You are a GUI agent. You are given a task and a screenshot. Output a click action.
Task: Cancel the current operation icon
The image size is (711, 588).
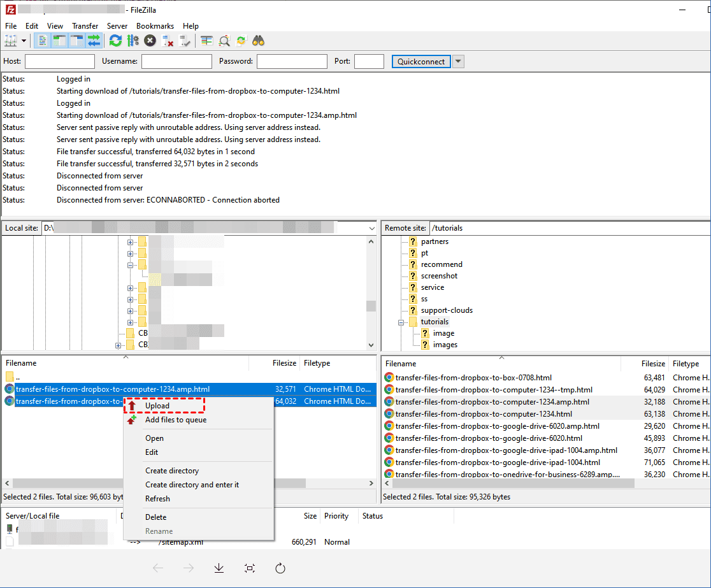(x=150, y=41)
